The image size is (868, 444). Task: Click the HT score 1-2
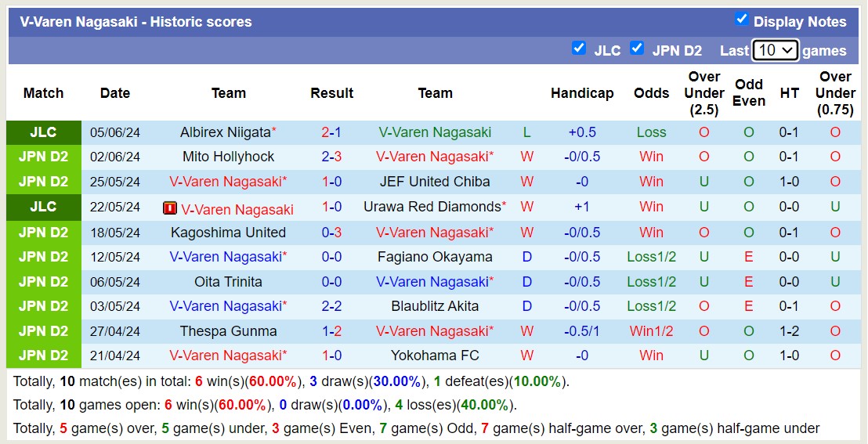(x=790, y=331)
